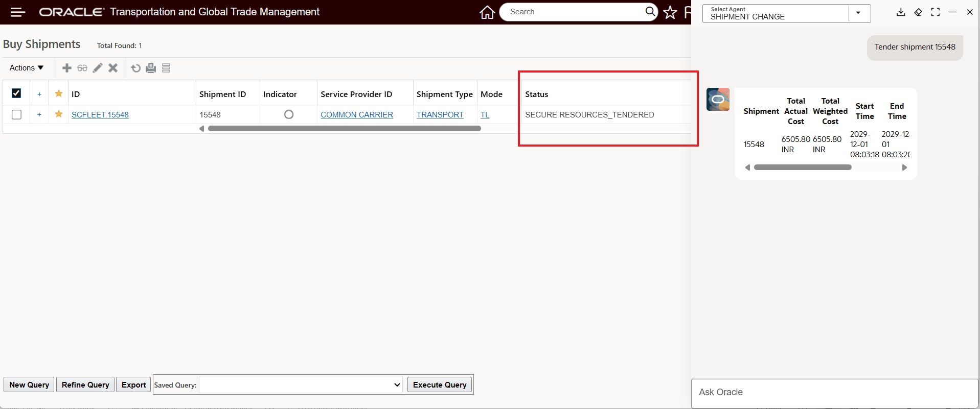Click the 15548 value in chat table
This screenshot has width=980, height=409.
point(754,145)
